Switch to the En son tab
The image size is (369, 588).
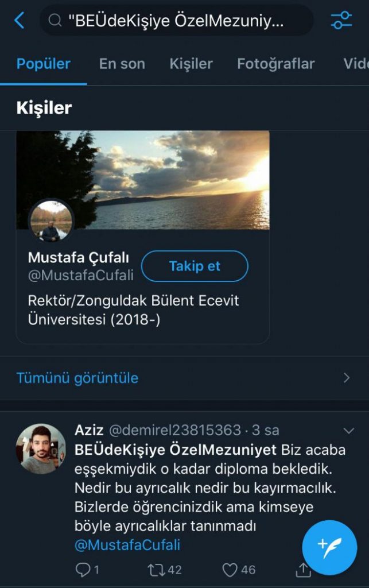click(x=122, y=64)
